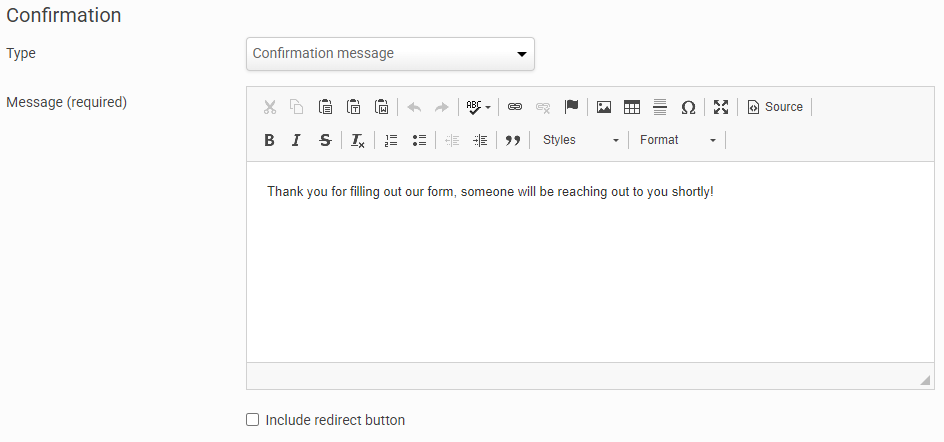The image size is (944, 442).
Task: Insert an Image into message
Action: tap(604, 107)
